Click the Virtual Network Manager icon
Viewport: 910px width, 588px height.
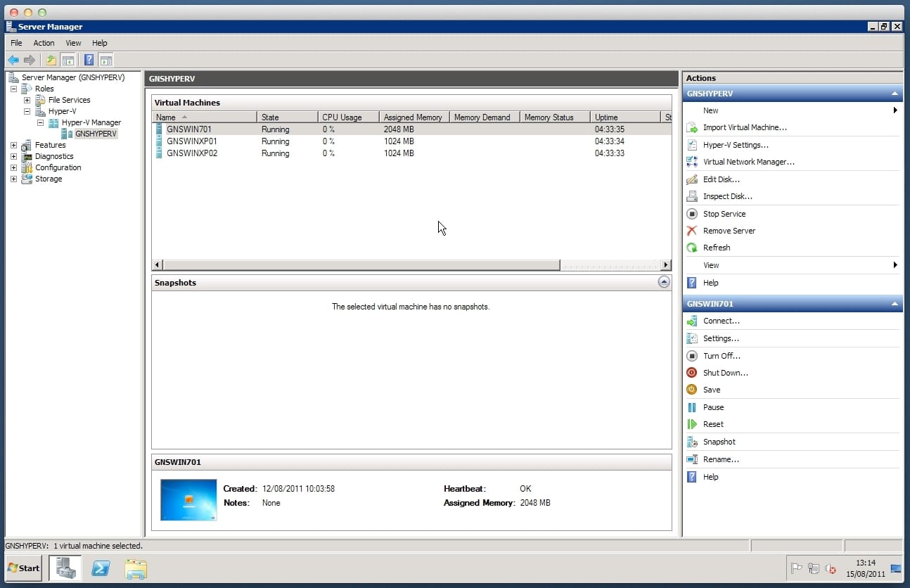coord(691,162)
